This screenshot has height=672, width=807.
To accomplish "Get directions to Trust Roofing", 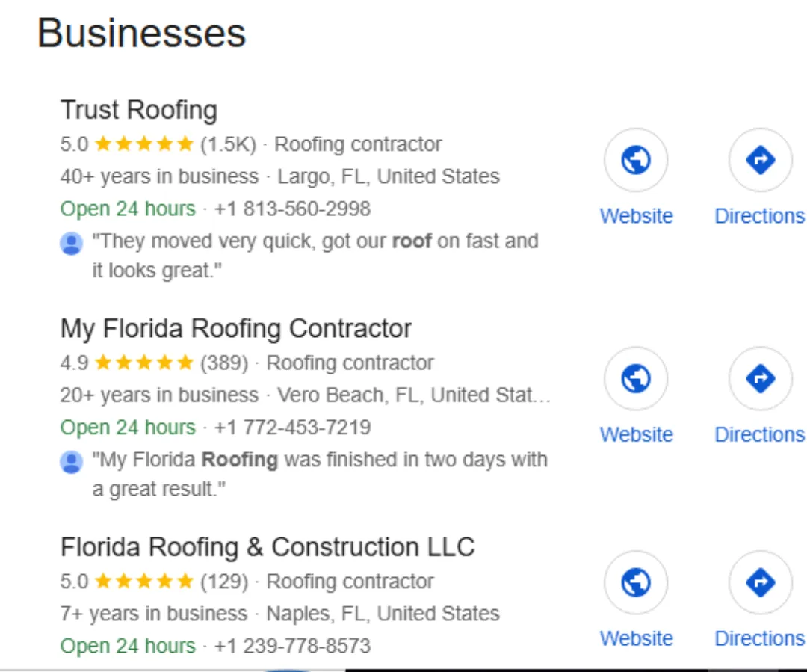I will tap(760, 160).
